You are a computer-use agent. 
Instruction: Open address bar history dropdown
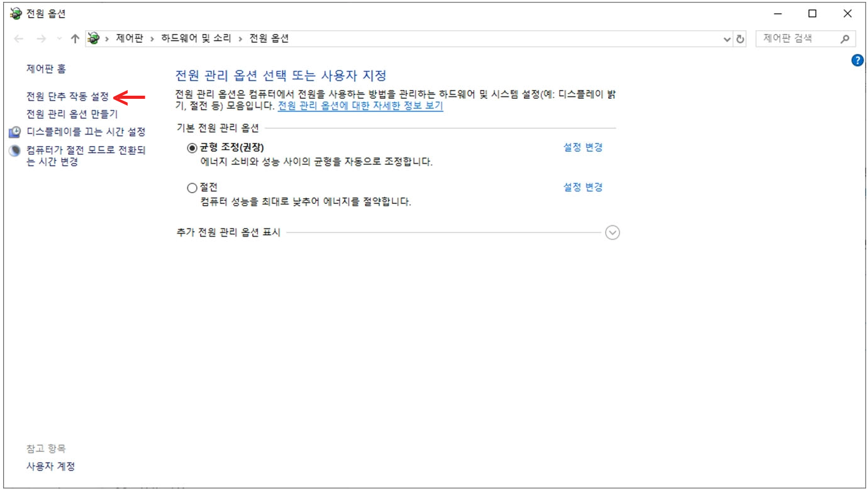click(x=728, y=38)
